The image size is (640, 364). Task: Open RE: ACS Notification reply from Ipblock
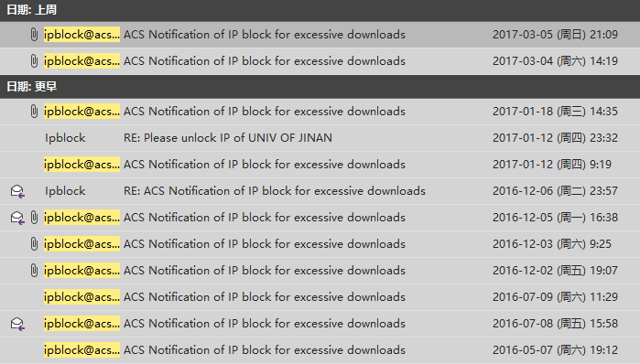pos(275,191)
